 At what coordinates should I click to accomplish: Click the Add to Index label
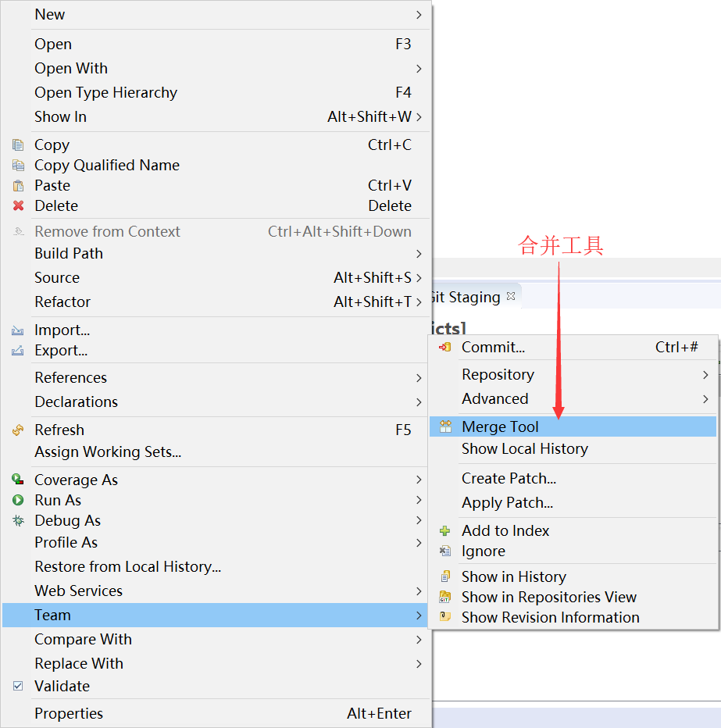(x=505, y=530)
